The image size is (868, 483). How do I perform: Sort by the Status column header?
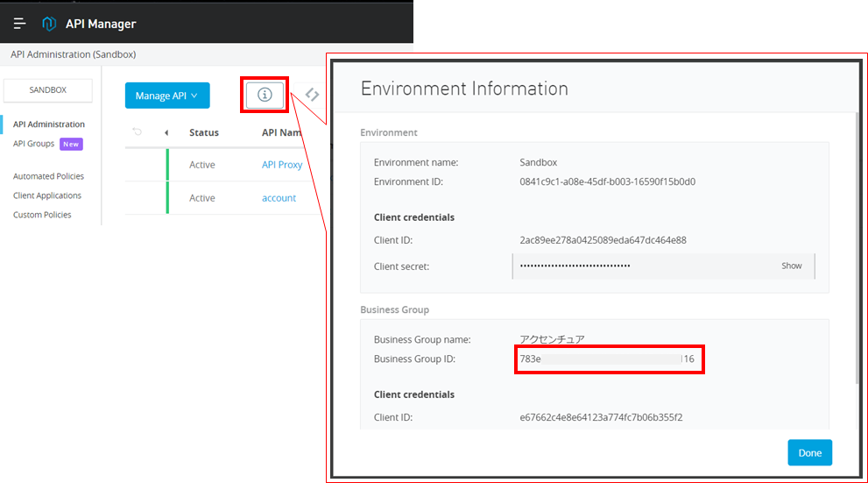point(204,132)
